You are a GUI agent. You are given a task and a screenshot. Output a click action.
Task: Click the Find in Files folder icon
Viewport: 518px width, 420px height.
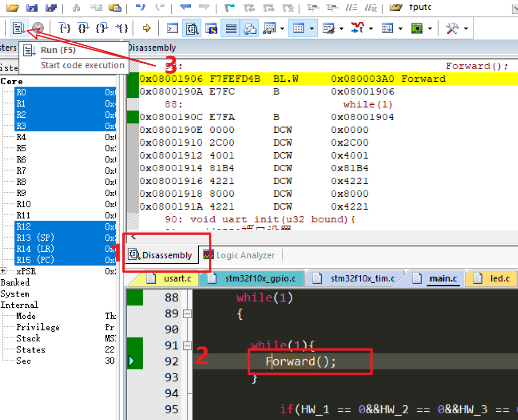pos(396,7)
